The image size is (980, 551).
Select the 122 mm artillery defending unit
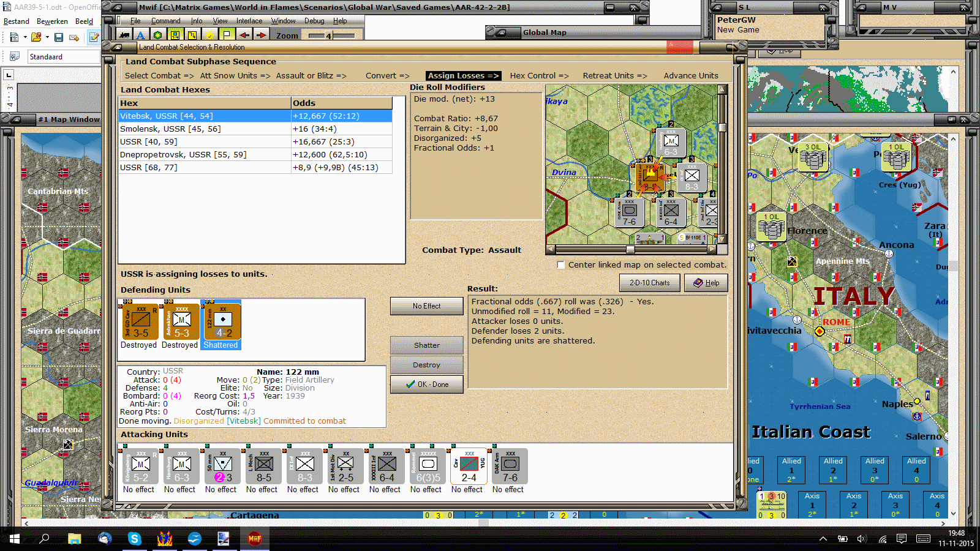(x=222, y=321)
